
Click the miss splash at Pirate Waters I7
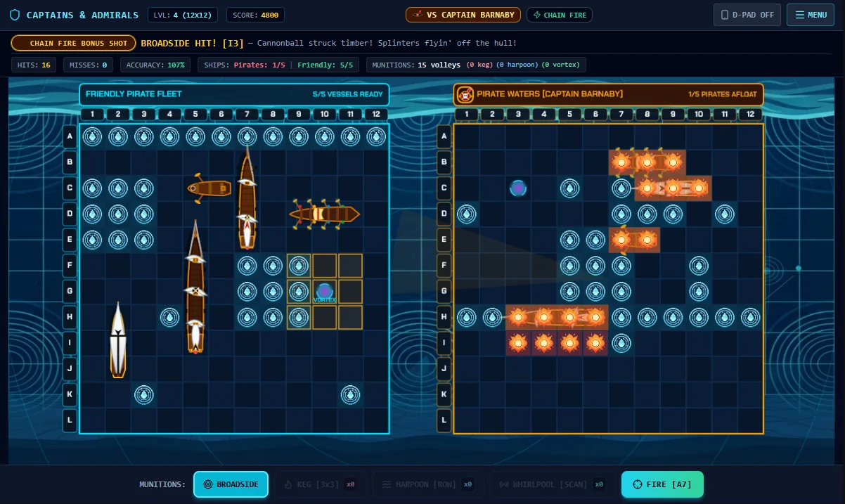point(621,344)
